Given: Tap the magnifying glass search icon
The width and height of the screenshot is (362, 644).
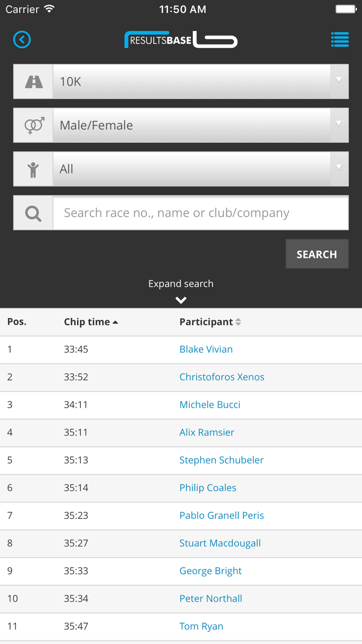Looking at the screenshot, I should pos(33,212).
